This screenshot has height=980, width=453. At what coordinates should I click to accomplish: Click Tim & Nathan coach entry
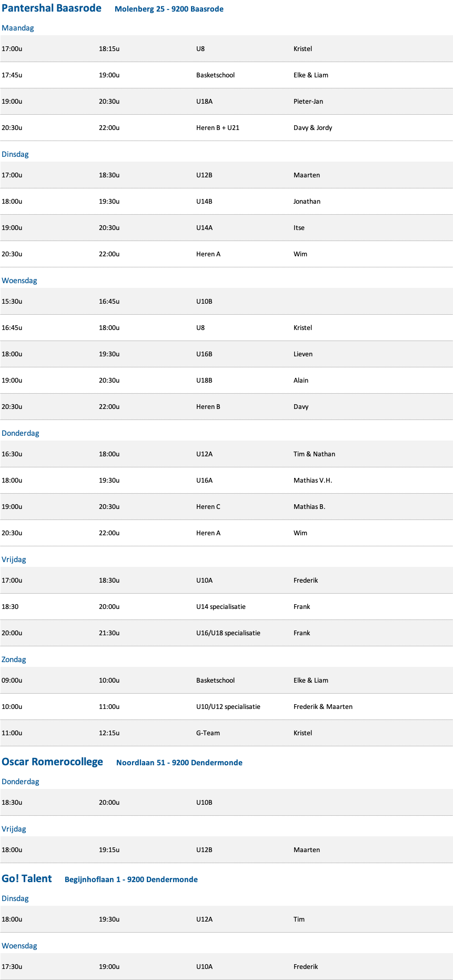[314, 454]
